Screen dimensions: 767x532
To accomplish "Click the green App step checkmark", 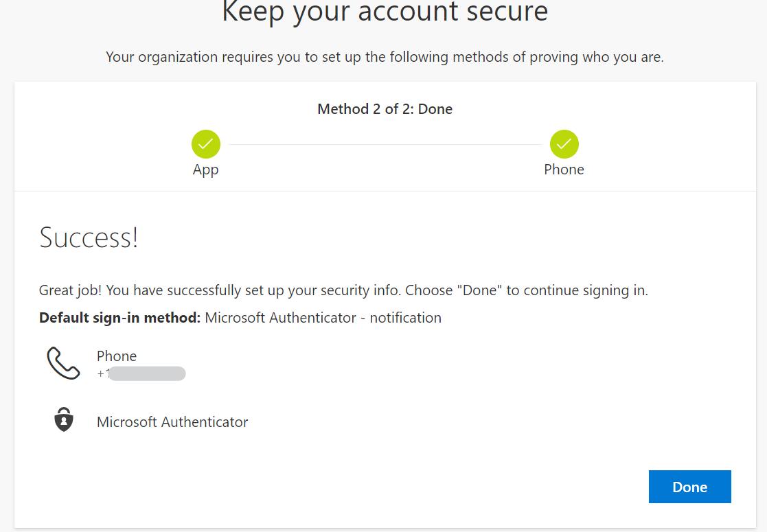I will pos(206,144).
